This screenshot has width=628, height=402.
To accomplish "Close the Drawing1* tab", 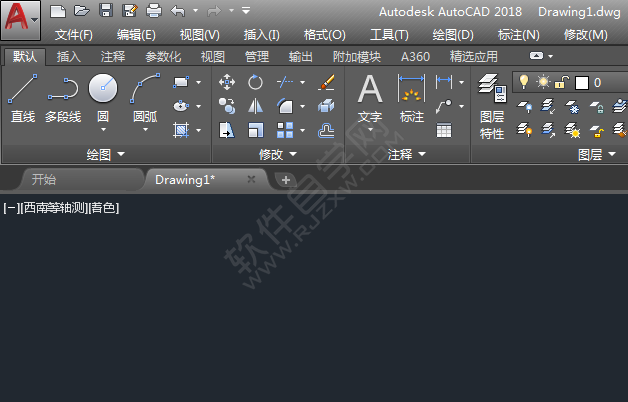I will [252, 179].
